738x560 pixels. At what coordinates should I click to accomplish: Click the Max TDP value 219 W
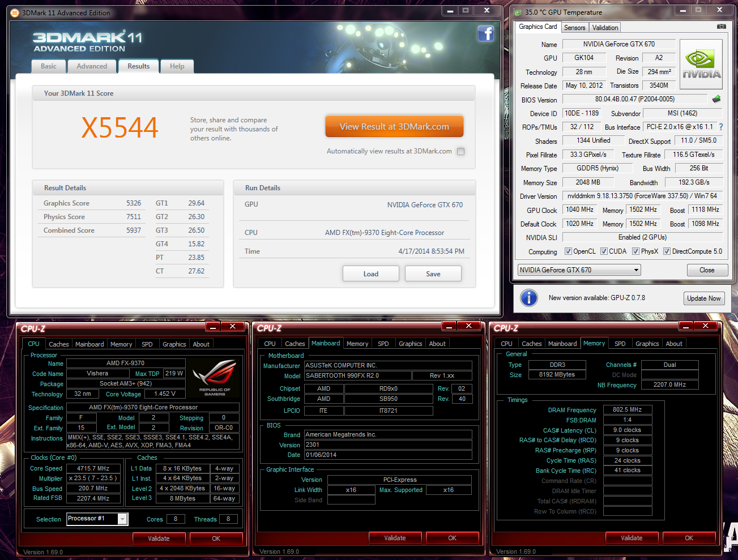click(174, 373)
